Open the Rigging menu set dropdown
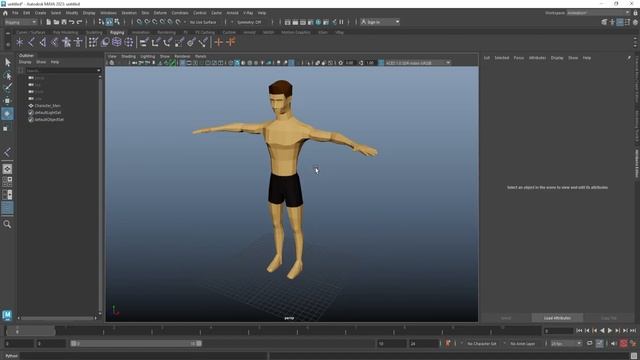The height and width of the screenshot is (360, 640). 20,22
